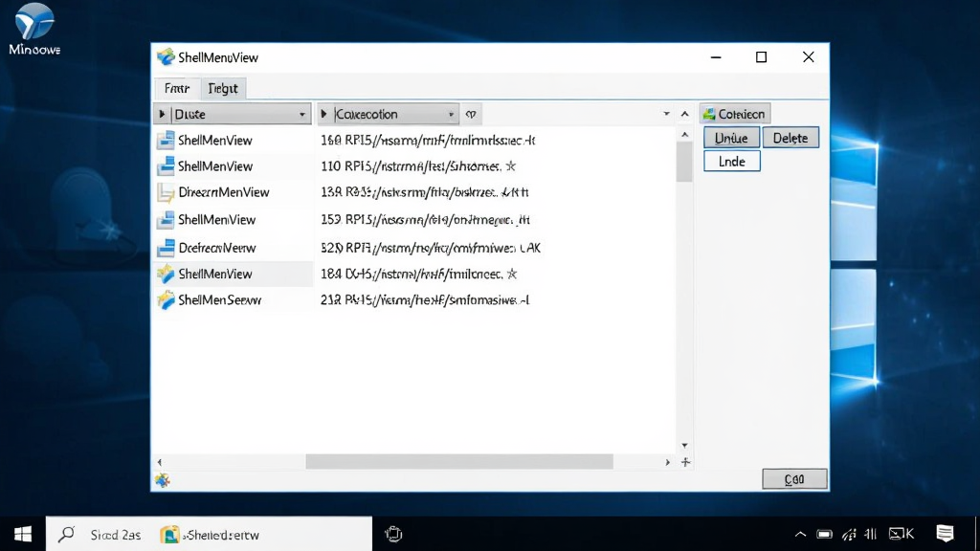Expand the triangle before Cakecotion header
Screen dimensions: 980x551
[323, 115]
